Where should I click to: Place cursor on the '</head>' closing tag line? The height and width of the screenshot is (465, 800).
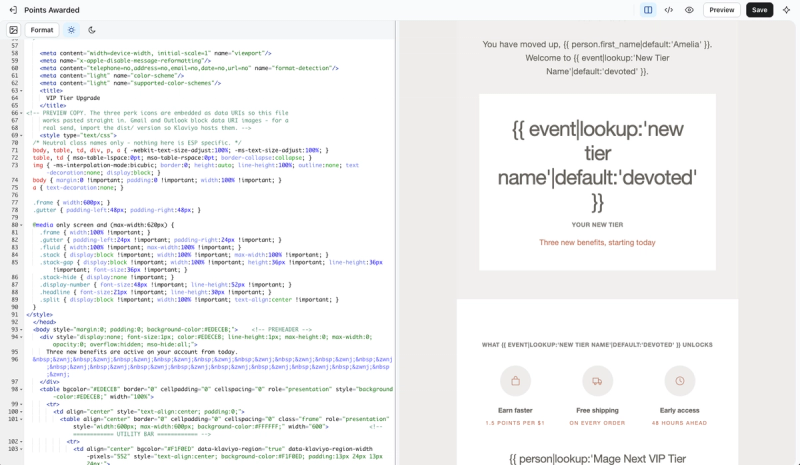click(x=45, y=322)
